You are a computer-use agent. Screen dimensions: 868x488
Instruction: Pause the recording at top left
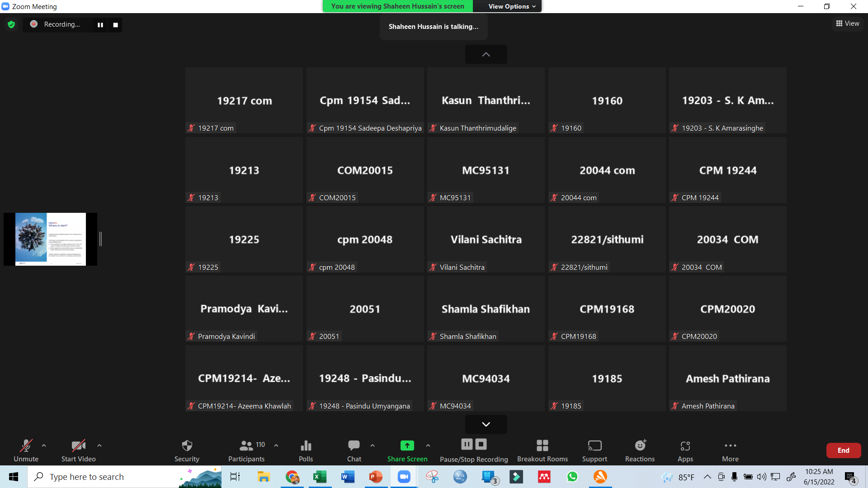(100, 25)
